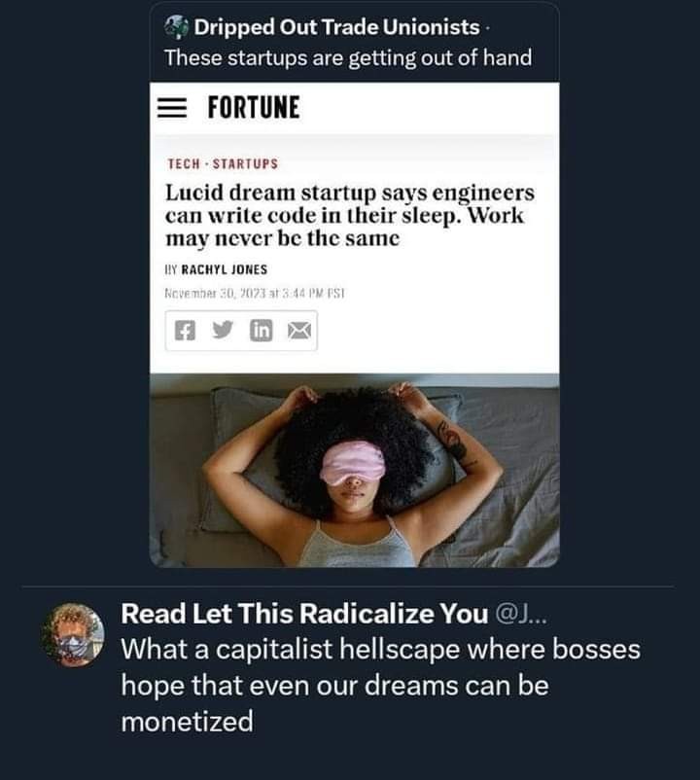Share article via email envelope icon
The image size is (700, 780).
point(299,331)
